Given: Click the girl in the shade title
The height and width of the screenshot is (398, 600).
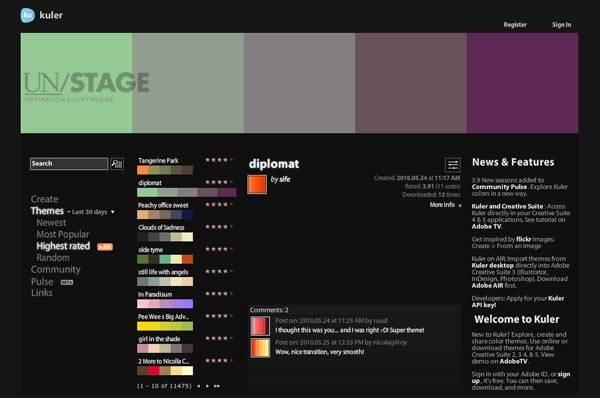Looking at the screenshot, I should pos(159,339).
